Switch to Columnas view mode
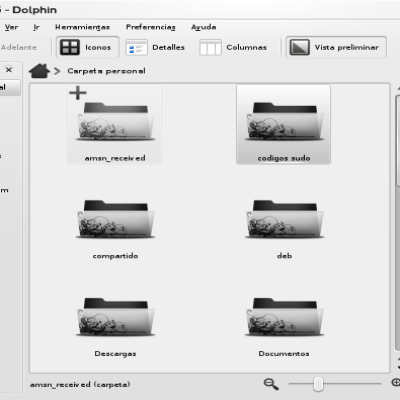400x400 pixels. 233,47
